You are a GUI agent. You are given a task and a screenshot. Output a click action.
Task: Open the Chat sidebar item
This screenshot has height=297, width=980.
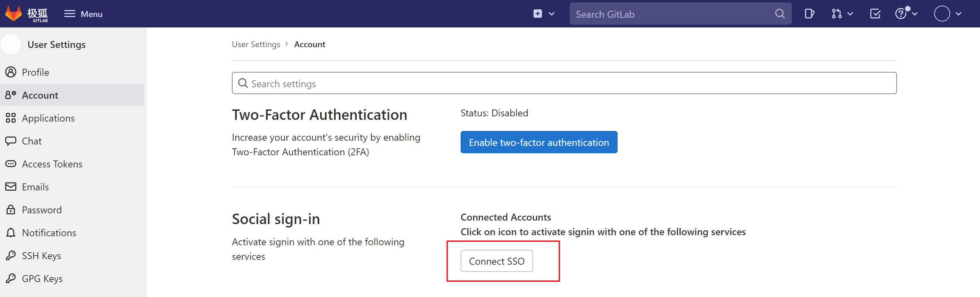32,141
